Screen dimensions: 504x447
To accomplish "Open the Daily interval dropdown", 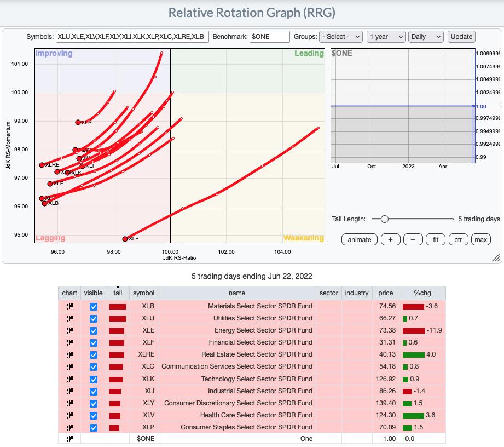I will 426,37.
